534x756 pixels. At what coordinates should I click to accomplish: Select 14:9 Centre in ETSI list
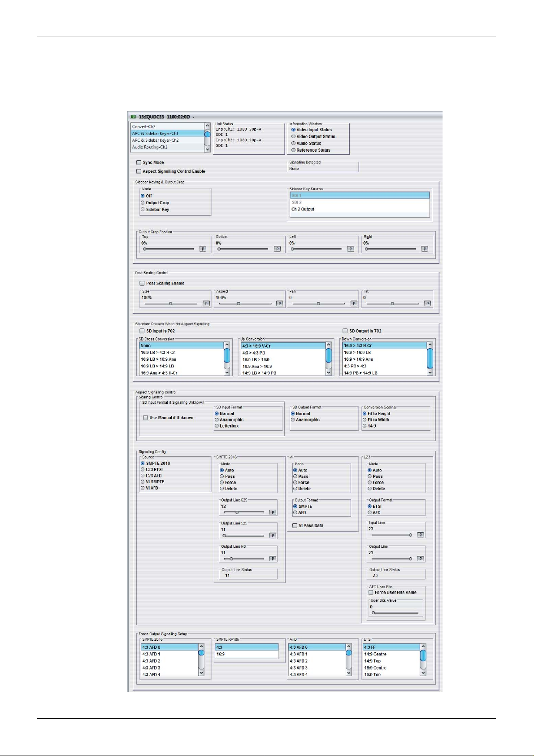tap(391, 654)
